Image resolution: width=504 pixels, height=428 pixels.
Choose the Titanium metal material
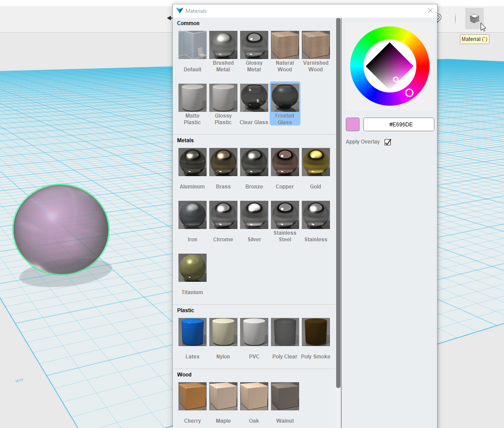click(192, 268)
